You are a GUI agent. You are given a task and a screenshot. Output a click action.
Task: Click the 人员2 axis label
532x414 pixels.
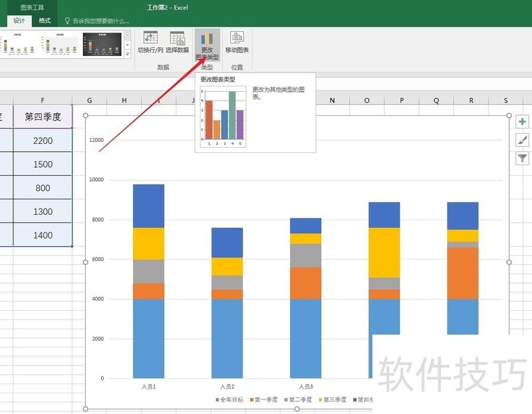point(227,387)
